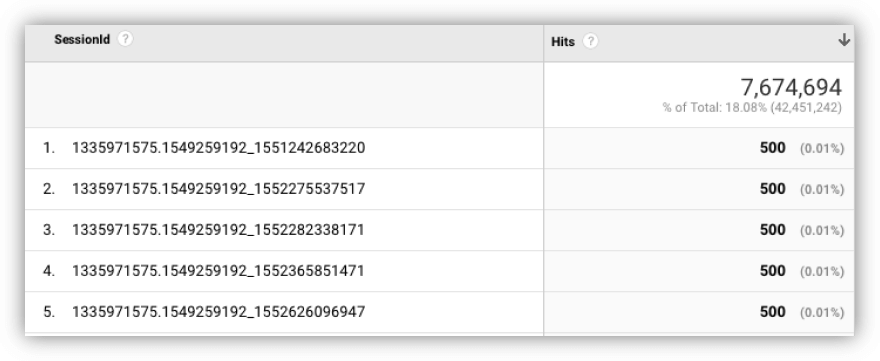Screen dimensions: 880x361
Task: Click the 500 hits value in row one
Action: 772,148
